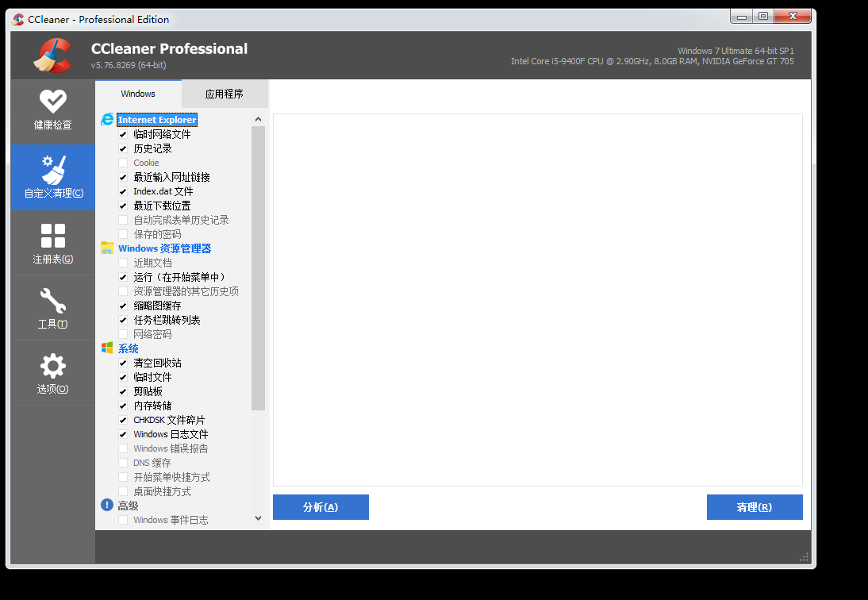Uncheck the 清空回收站 checkbox

point(123,363)
